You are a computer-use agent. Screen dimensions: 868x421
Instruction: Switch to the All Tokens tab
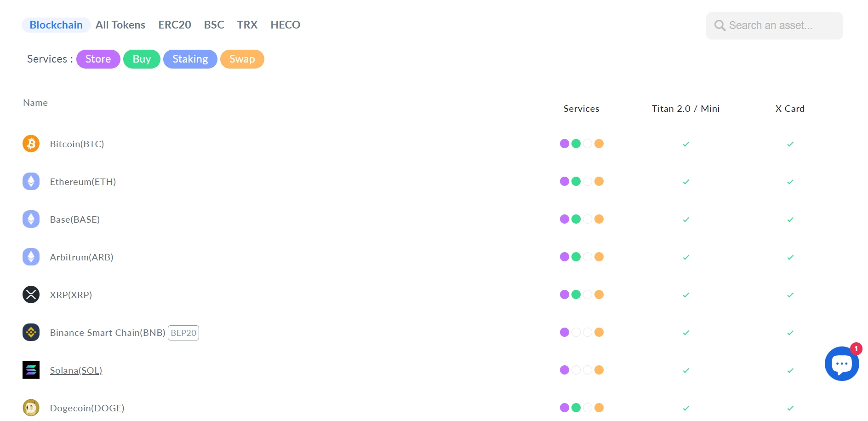pos(120,25)
